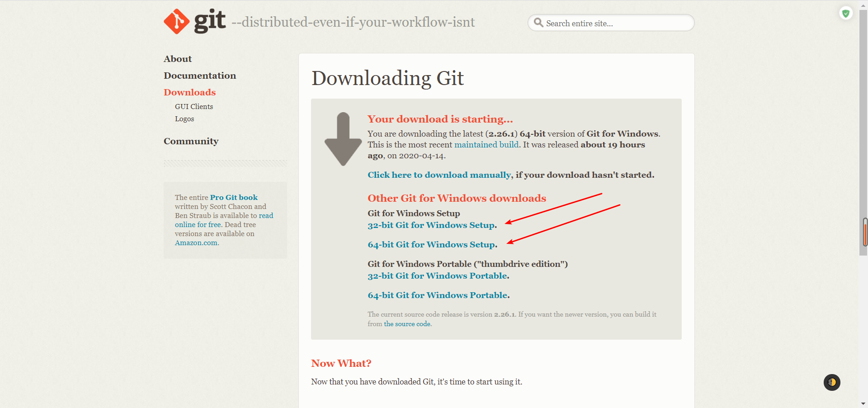
Task: Focus the Search entire site field
Action: [615, 23]
